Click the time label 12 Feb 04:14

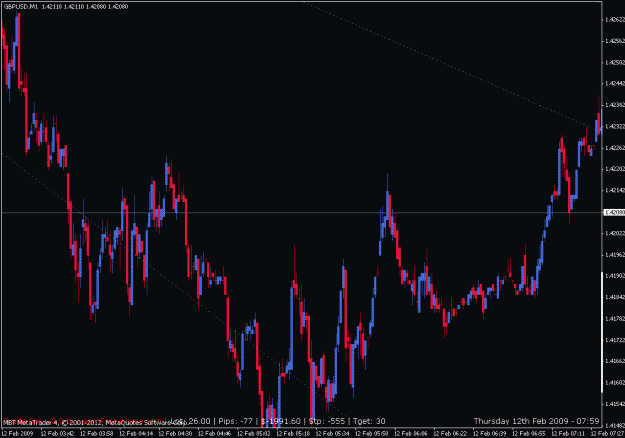(x=136, y=434)
